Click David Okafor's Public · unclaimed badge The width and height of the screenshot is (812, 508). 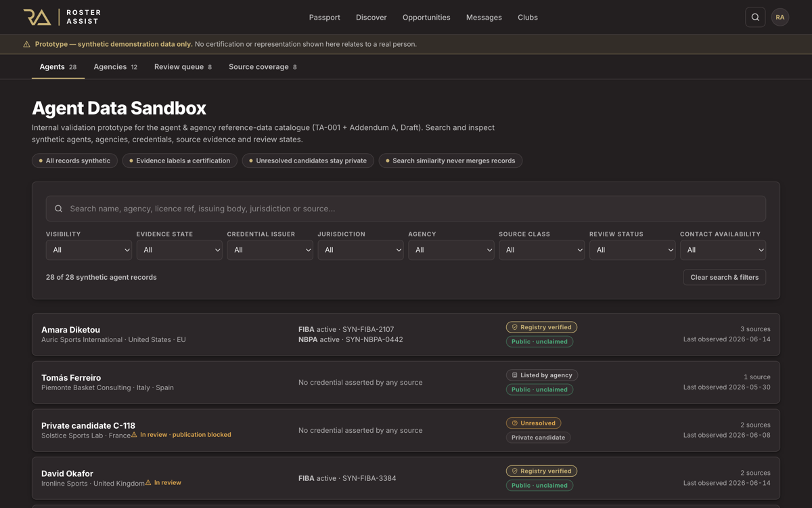point(539,486)
